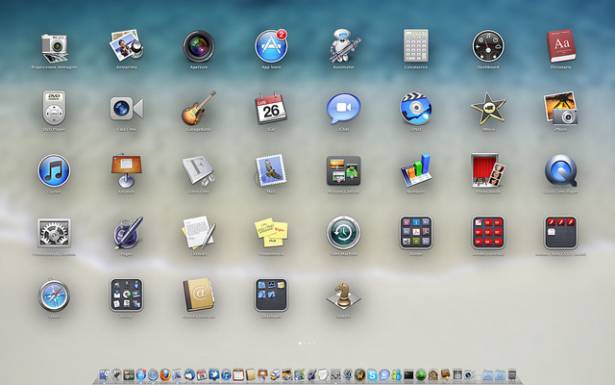Expand the Utilities folder beside Safari
615x385 pixels.
pos(126,295)
